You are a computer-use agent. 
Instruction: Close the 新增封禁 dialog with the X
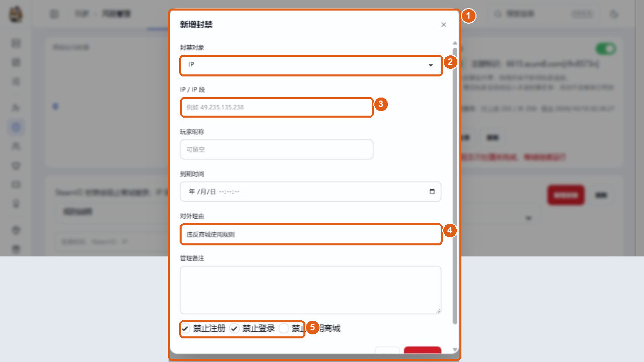(x=443, y=25)
